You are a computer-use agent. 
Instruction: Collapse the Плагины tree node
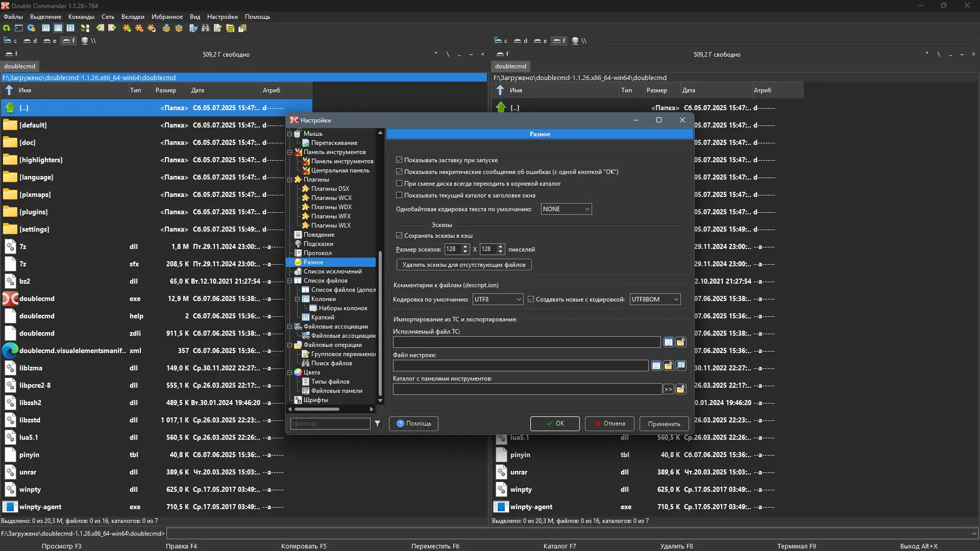[290, 180]
